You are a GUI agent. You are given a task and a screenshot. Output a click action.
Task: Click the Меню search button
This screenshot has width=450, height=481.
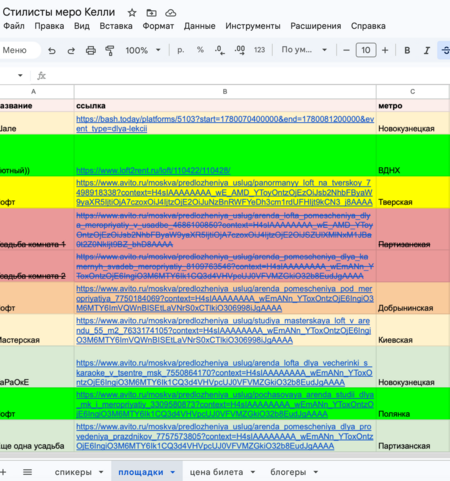coord(15,50)
